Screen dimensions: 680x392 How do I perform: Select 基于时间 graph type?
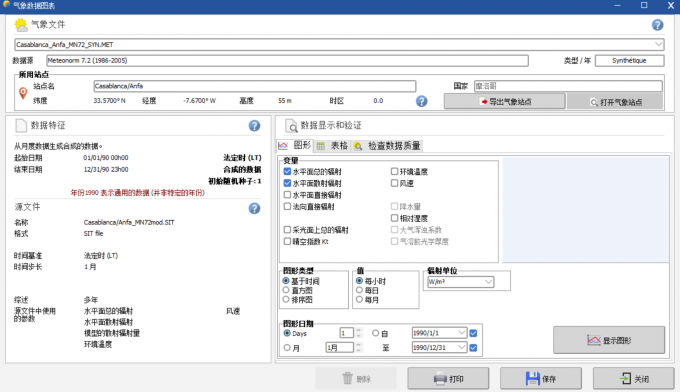[286, 281]
